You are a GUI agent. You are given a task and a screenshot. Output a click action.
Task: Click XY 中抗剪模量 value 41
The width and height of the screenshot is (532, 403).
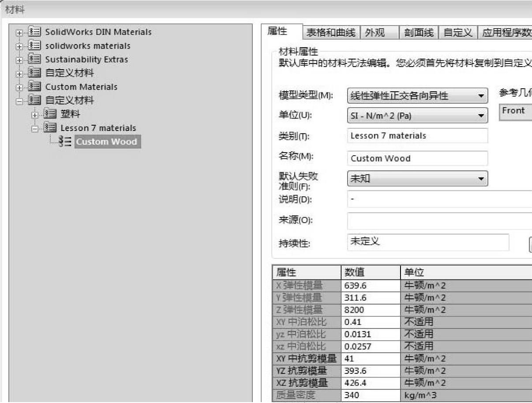click(371, 359)
